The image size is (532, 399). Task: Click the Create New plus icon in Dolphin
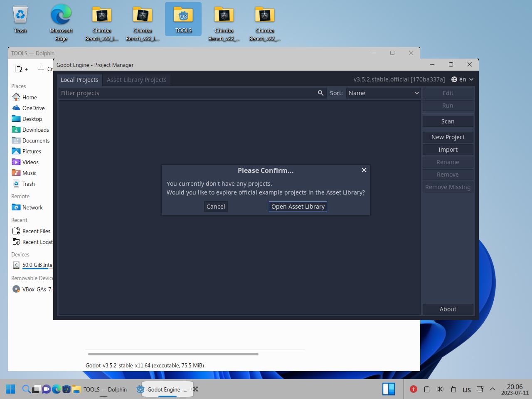point(41,69)
